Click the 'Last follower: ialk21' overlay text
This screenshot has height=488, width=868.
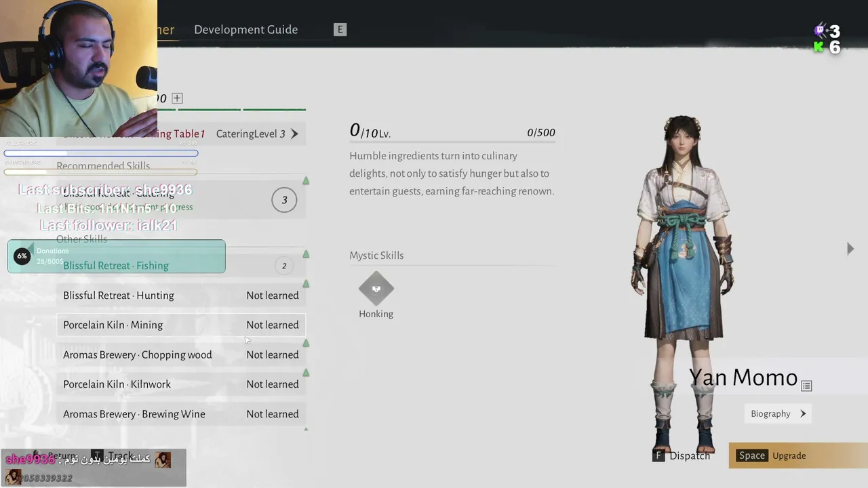108,225
